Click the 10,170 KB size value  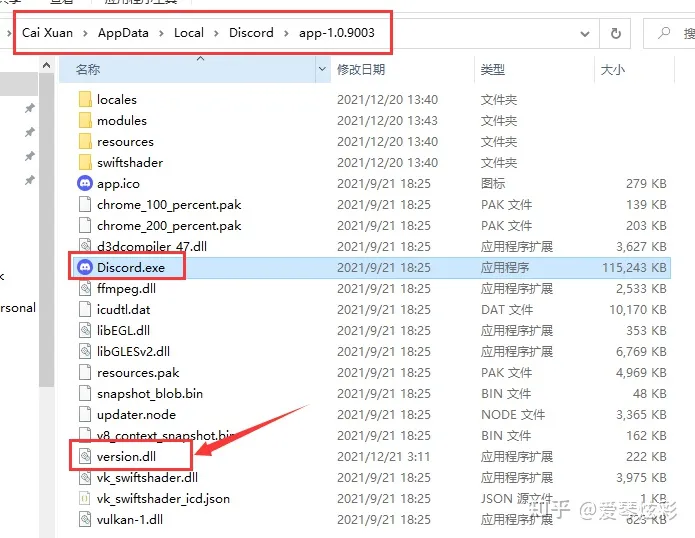click(x=638, y=309)
